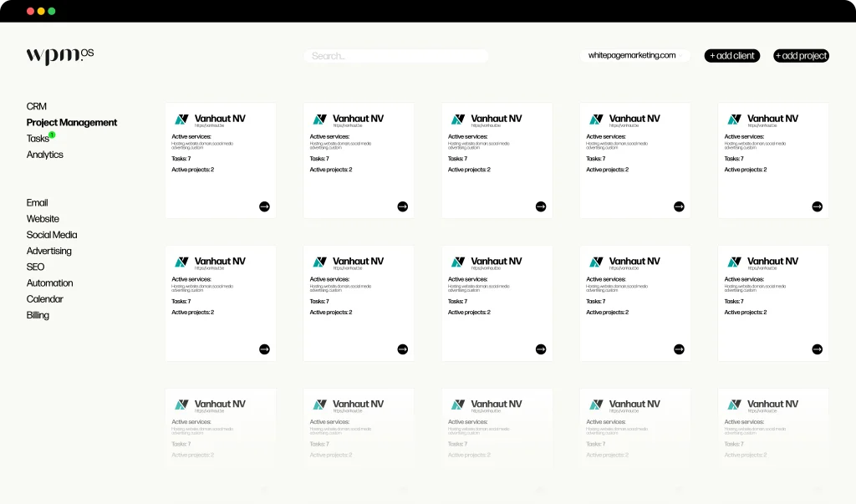Open the arrow on the top-right Vanhaut NV card
This screenshot has width=856, height=504.
click(x=817, y=206)
